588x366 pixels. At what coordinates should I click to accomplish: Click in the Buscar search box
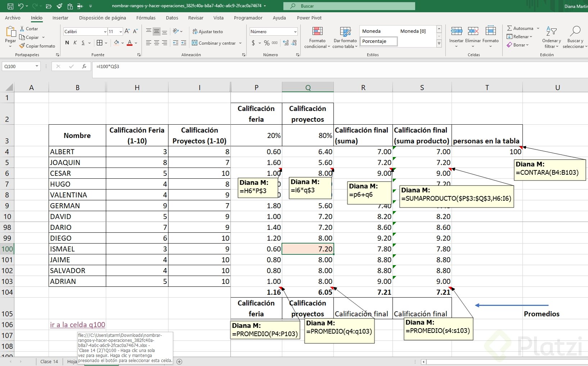point(349,6)
